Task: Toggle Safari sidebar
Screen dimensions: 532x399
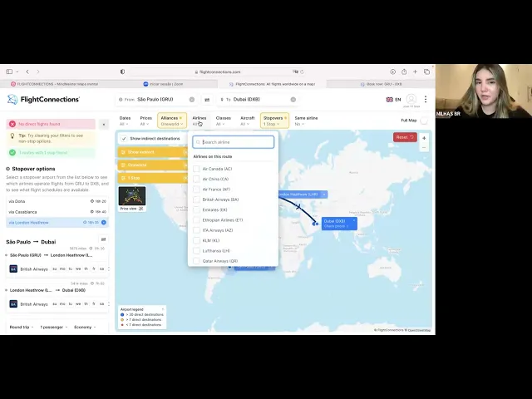Action: 9,71
